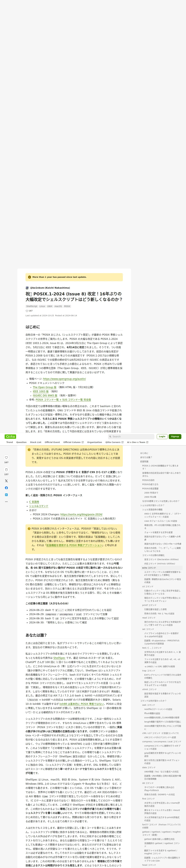
Task: Jump to 'POSIXの成り立ち' in contents
Action: pos(150,484)
